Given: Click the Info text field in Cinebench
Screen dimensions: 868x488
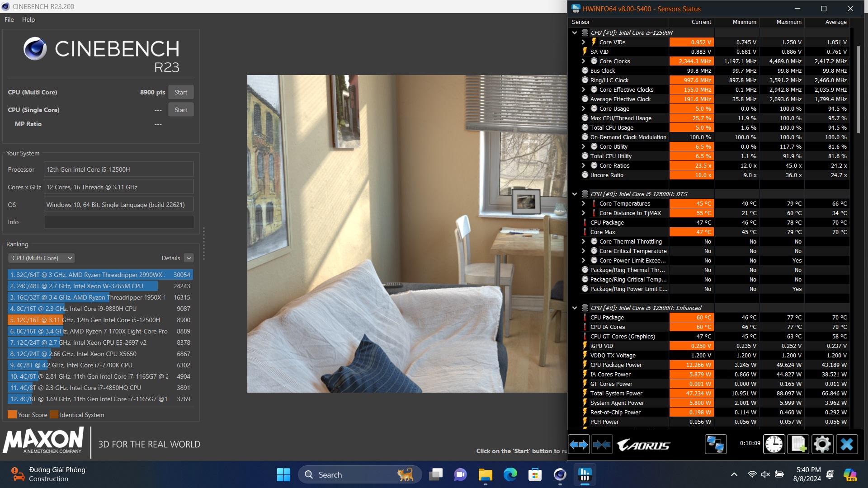Looking at the screenshot, I should [119, 222].
